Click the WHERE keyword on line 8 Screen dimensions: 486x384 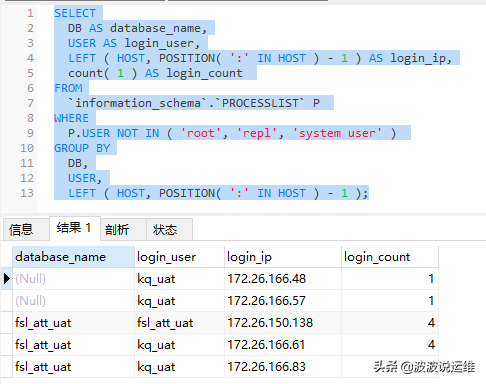coord(72,118)
